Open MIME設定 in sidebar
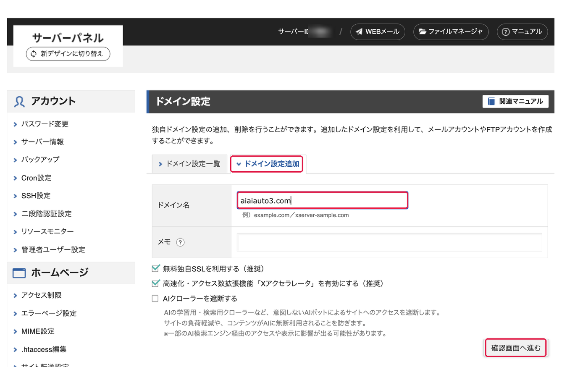This screenshot has height=367, width=588. pos(38,331)
